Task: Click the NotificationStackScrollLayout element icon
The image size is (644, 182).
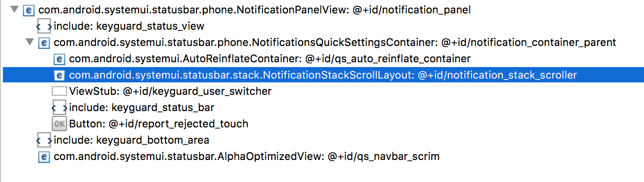Action: 59,75
